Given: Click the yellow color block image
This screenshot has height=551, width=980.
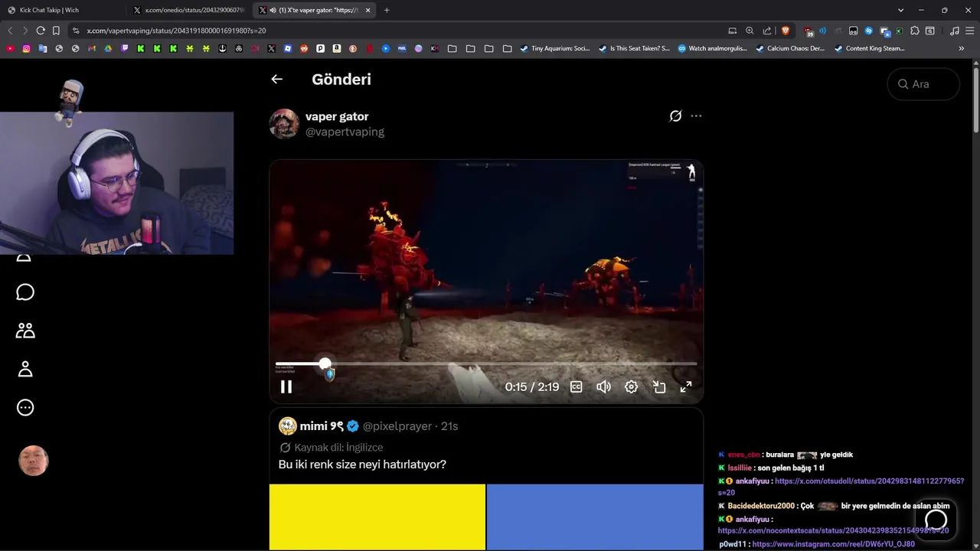Looking at the screenshot, I should pyautogui.click(x=377, y=517).
